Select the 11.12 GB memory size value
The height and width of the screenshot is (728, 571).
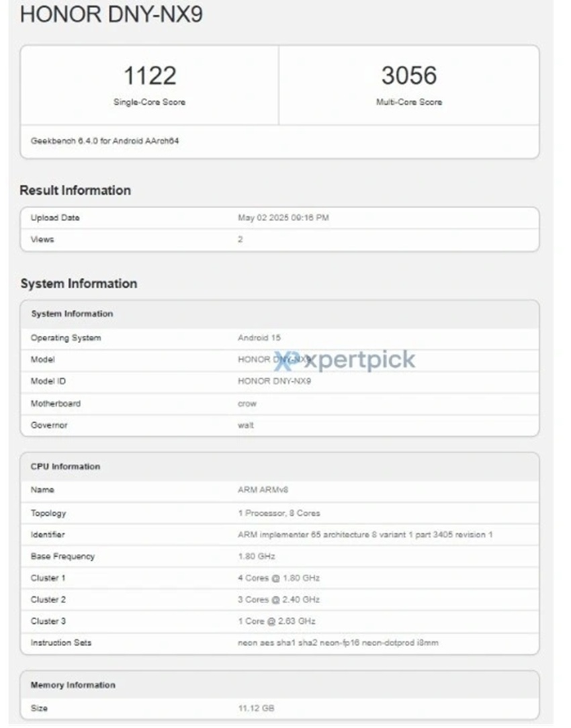(x=256, y=709)
